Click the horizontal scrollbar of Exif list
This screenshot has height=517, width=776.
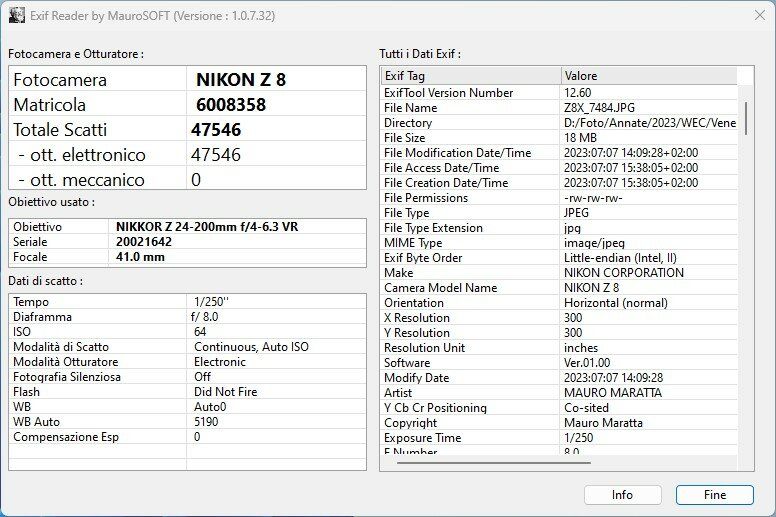pyautogui.click(x=493, y=463)
